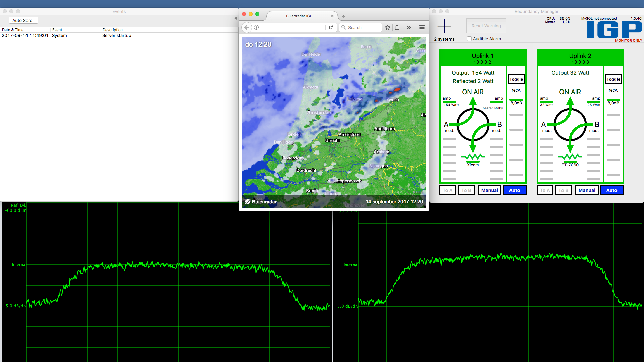This screenshot has height=362, width=644.
Task: Click the Auto Scroll button in Events window
Action: click(x=23, y=20)
